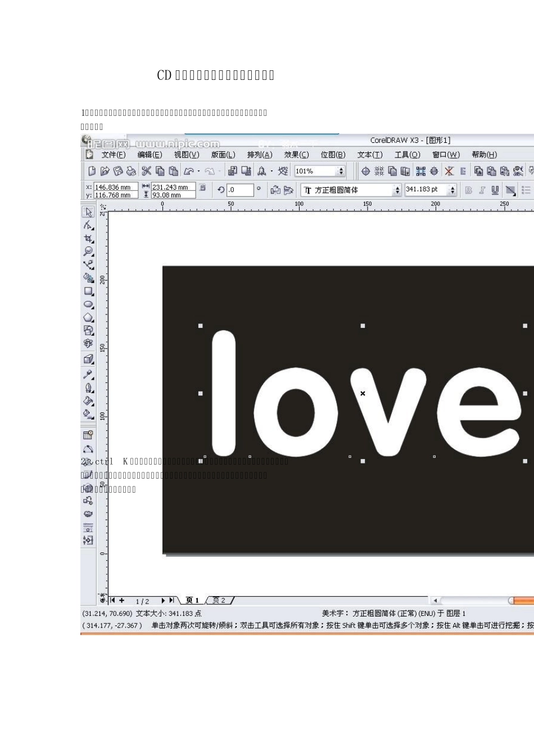
Task: Click the add page plus button
Action: click(122, 601)
